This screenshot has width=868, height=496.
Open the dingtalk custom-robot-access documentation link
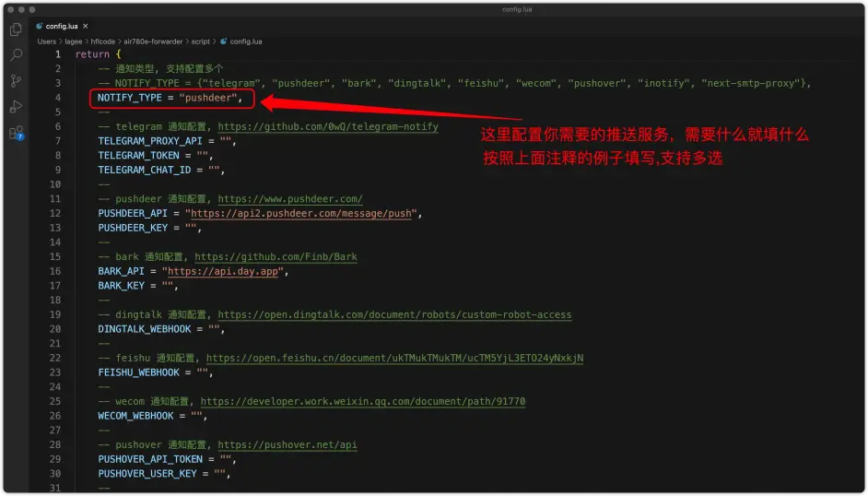[x=394, y=314]
